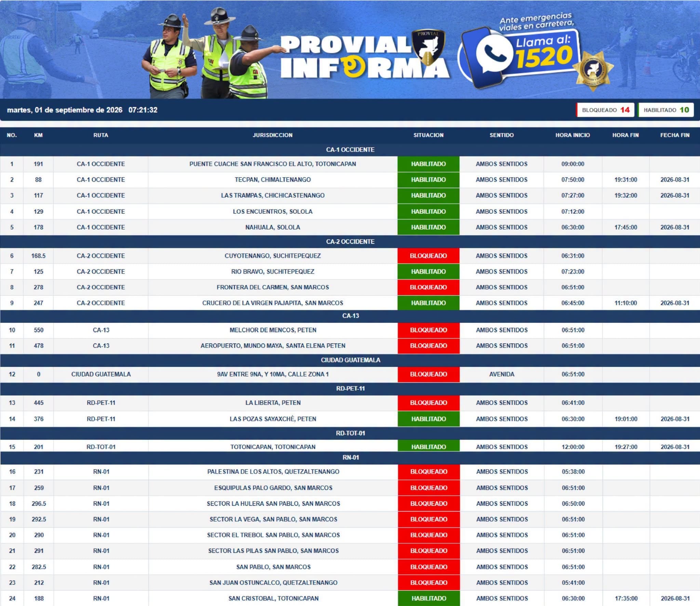The image size is (700, 606).
Task: Click the 550 kilometer cell for Melchor de Mencos
Action: coord(39,330)
